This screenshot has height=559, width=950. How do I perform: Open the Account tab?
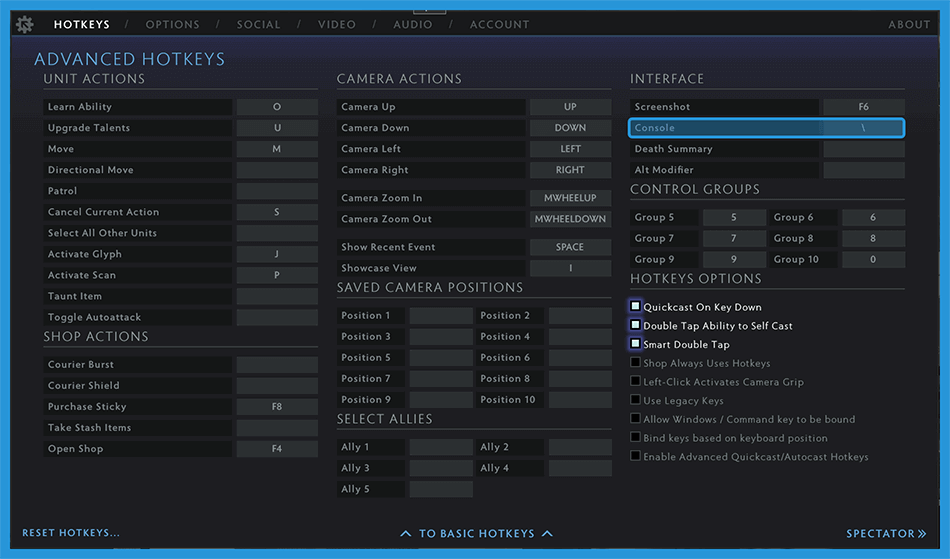click(x=499, y=25)
